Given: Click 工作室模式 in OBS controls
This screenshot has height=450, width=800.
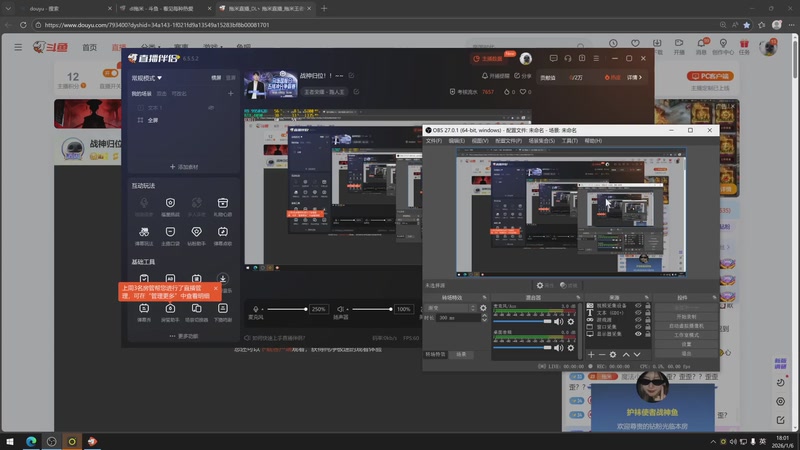Looking at the screenshot, I should pos(686,335).
